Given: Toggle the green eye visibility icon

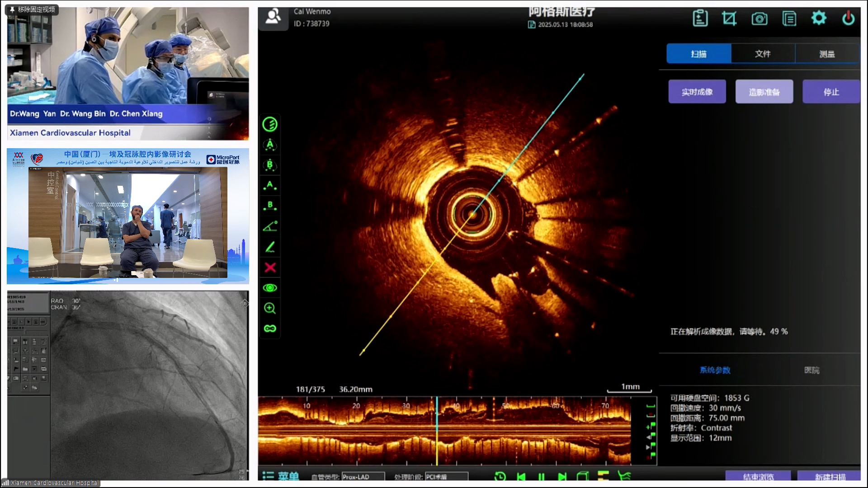Looking at the screenshot, I should pyautogui.click(x=270, y=288).
